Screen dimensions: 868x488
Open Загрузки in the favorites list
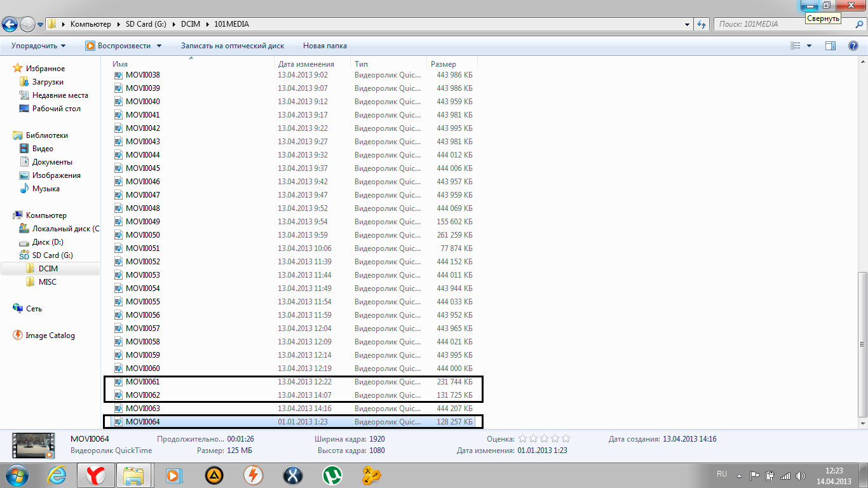coord(48,82)
